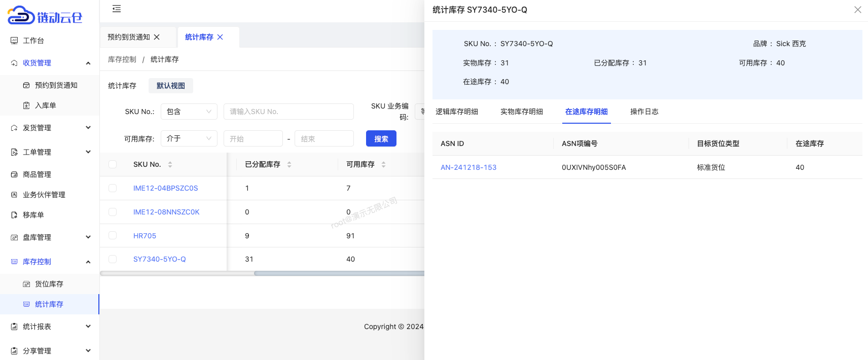
Task: Sort the 可用库存 column
Action: 383,164
